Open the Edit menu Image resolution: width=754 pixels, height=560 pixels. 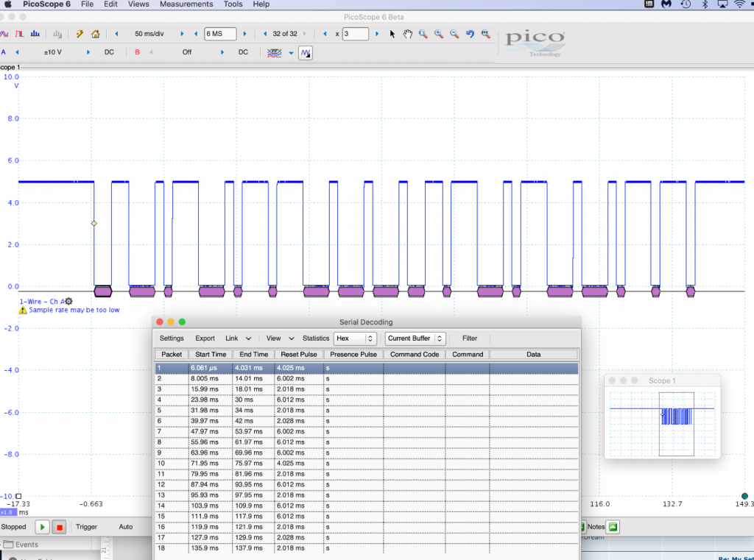point(110,4)
